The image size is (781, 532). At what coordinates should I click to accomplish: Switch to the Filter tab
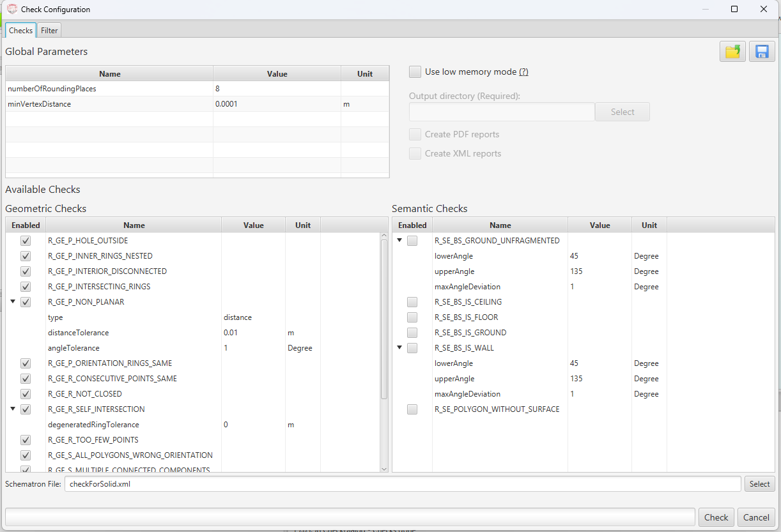pos(49,31)
